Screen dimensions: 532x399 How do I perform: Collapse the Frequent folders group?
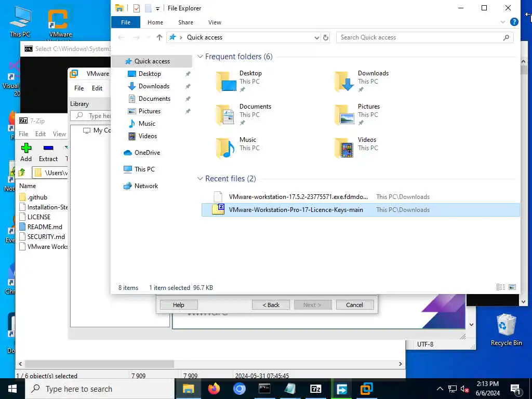[200, 56]
